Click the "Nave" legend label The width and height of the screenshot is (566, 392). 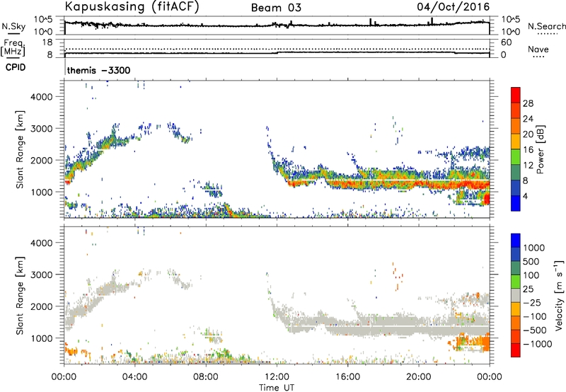(538, 50)
